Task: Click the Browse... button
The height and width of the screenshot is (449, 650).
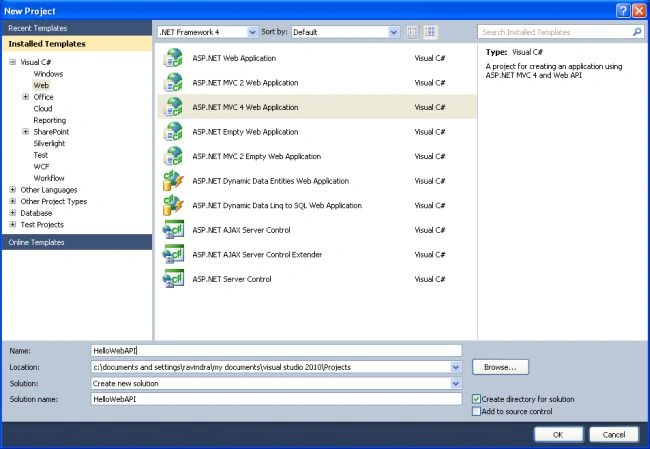Action: 500,367
